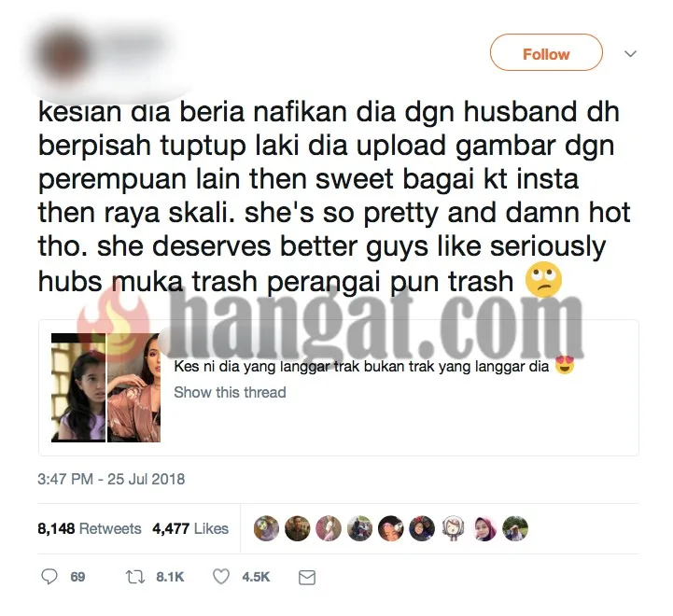The height and width of the screenshot is (616, 673).
Task: Open the tweet options chevron menu
Action: [630, 53]
